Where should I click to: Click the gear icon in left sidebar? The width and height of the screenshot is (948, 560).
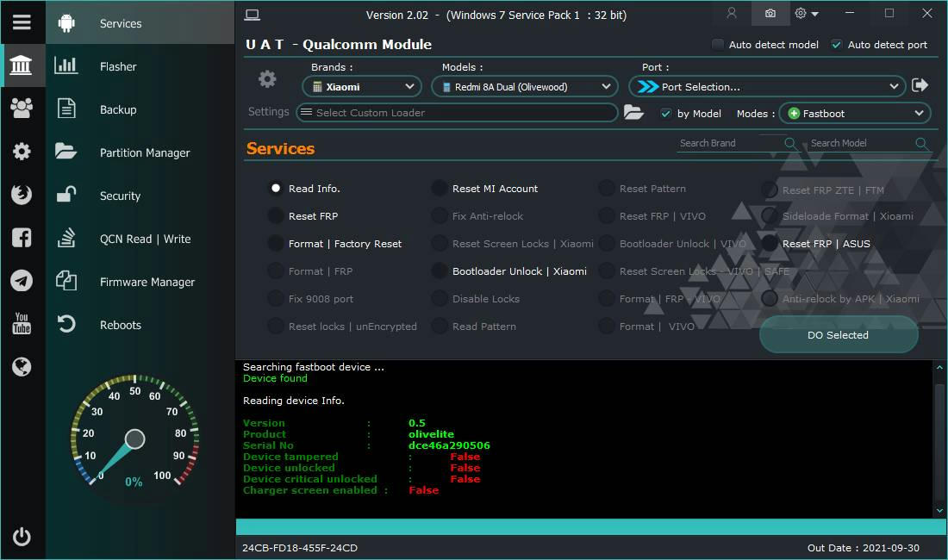coord(22,151)
